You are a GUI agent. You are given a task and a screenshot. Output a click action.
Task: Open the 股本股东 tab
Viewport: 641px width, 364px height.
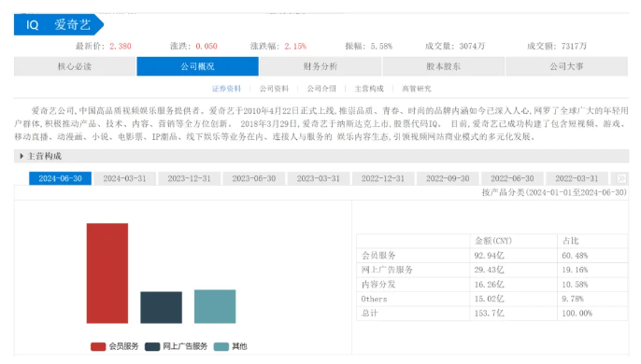pyautogui.click(x=444, y=66)
